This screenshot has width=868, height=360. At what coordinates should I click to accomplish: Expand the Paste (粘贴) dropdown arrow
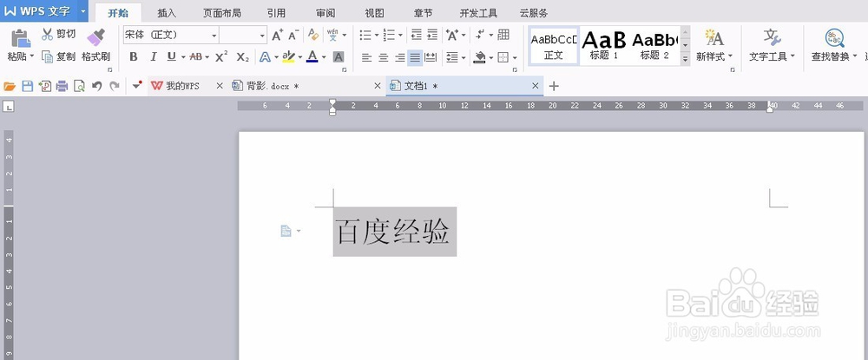coord(32,56)
